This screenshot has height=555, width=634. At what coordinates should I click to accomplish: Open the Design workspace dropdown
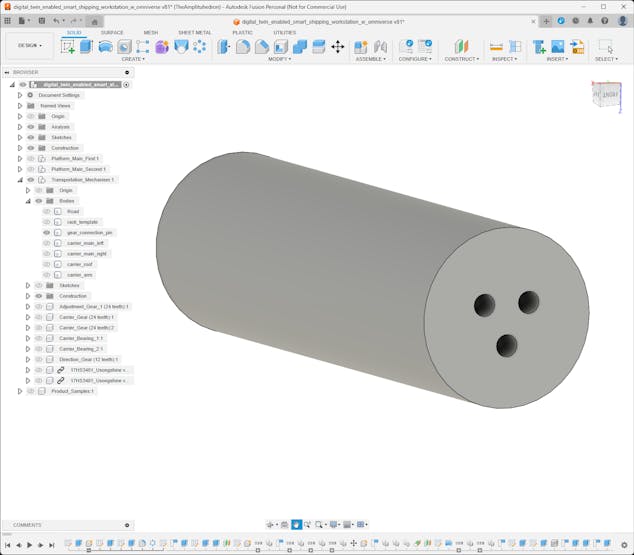(29, 45)
